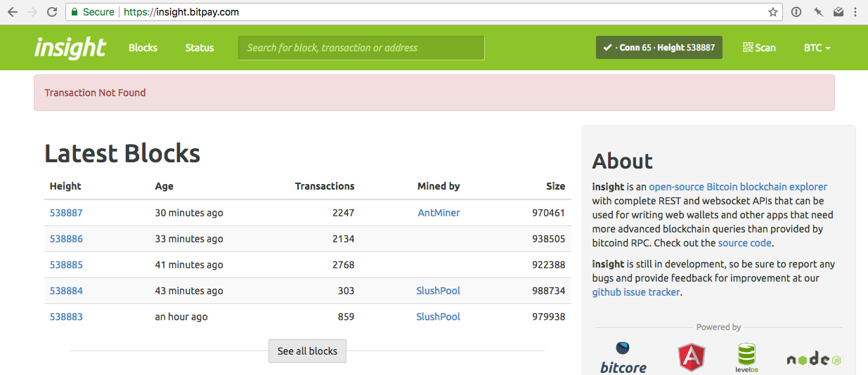Click the block, transaction or address search field
868x375 pixels.
coord(361,48)
